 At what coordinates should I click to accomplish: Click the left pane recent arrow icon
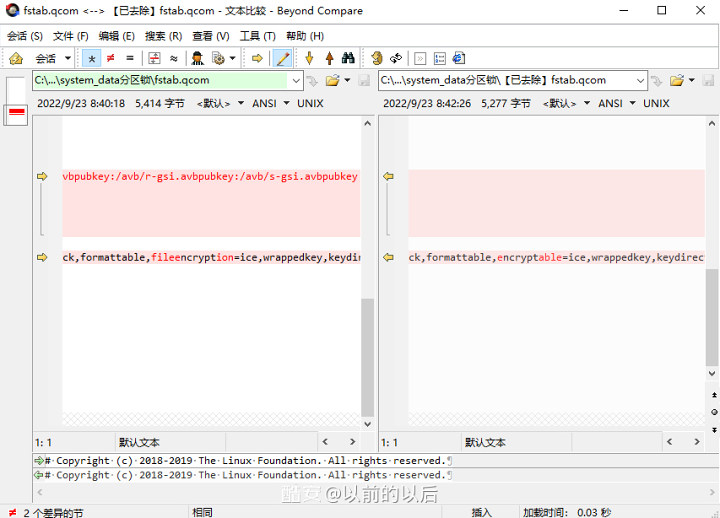pyautogui.click(x=312, y=81)
